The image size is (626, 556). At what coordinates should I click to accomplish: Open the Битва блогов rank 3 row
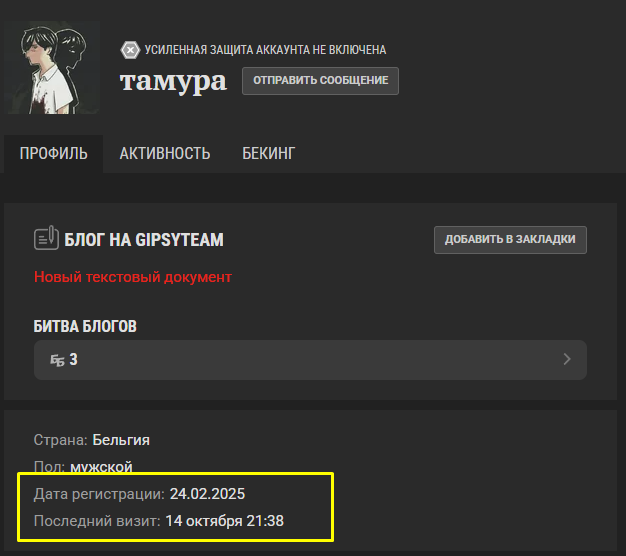click(310, 360)
